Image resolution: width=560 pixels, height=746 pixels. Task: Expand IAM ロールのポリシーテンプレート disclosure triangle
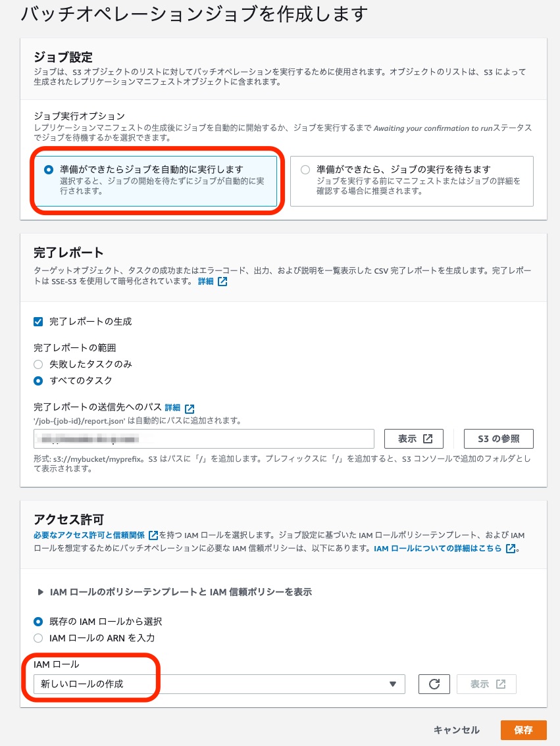coord(40,592)
